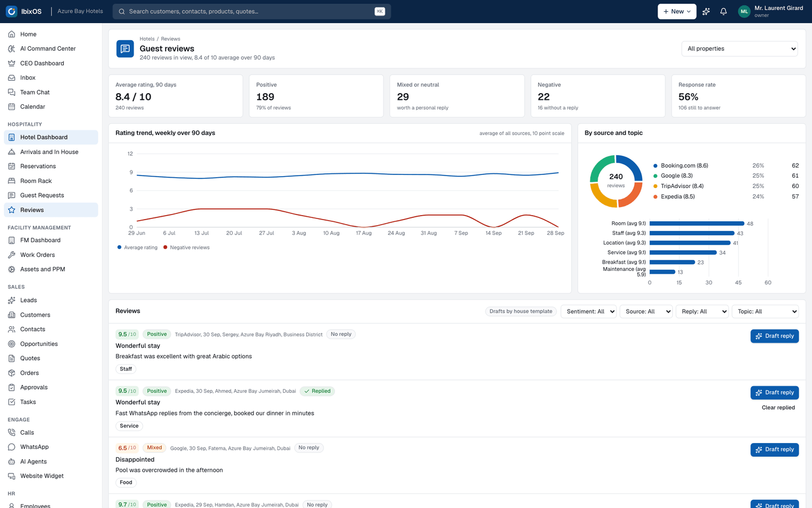The height and width of the screenshot is (508, 812).
Task: Open the Sentiment filter dropdown
Action: pyautogui.click(x=588, y=312)
